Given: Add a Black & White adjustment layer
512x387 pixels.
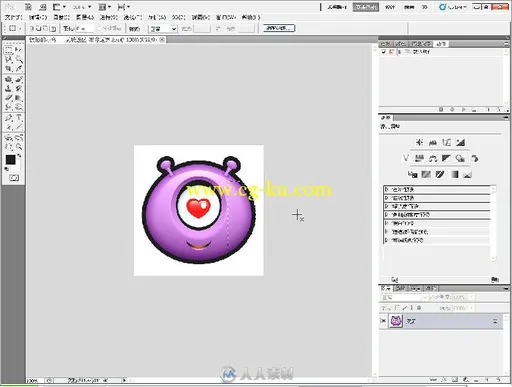Looking at the screenshot, I should 447,158.
